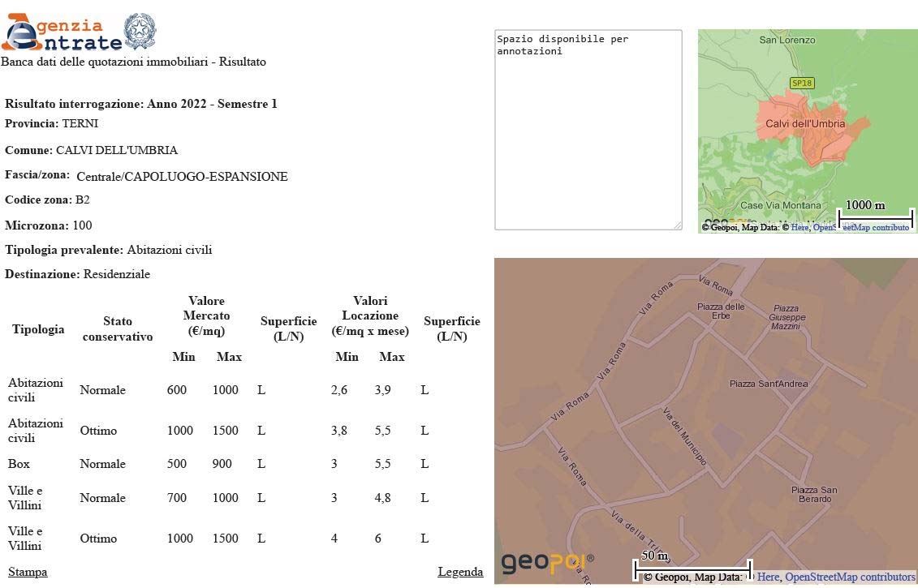The height and width of the screenshot is (588, 918).
Task: Click Piazza San Berardo on the map
Action: click(x=814, y=494)
